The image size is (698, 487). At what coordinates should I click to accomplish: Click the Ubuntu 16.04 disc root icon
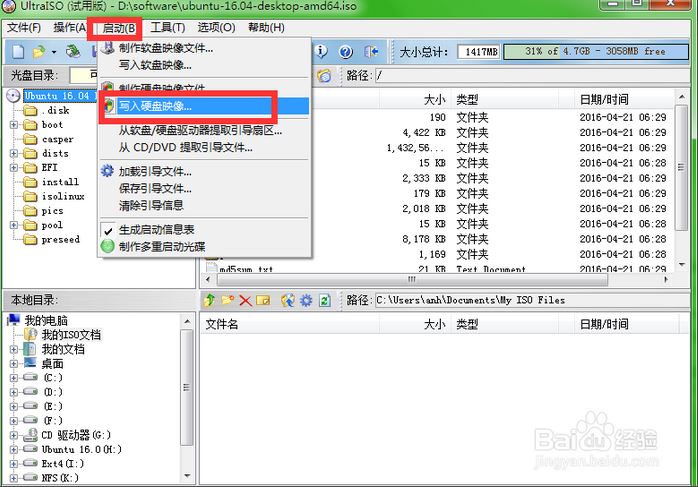point(14,96)
